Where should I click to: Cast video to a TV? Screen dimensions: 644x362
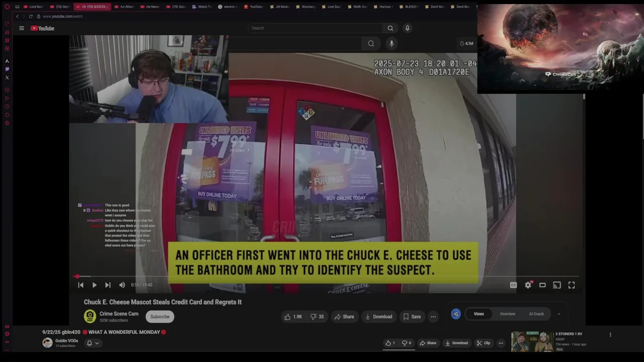tap(557, 285)
